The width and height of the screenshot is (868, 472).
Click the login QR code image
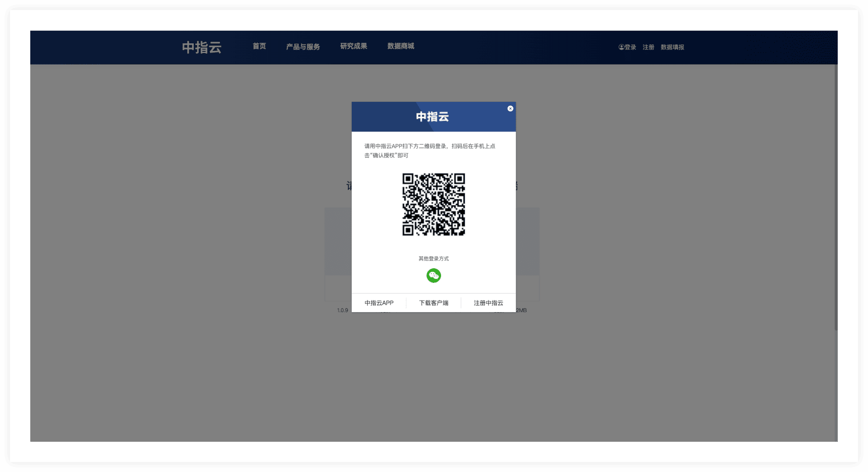click(x=433, y=204)
